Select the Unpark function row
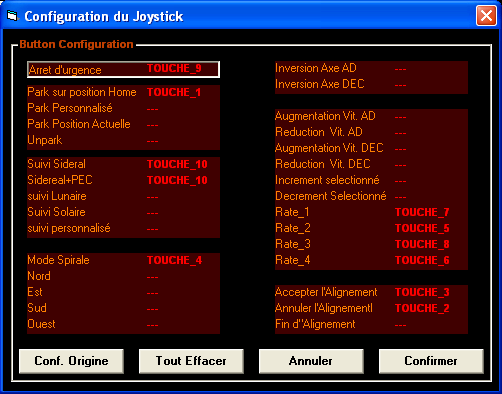Image resolution: width=502 pixels, height=394 pixels. [123, 140]
